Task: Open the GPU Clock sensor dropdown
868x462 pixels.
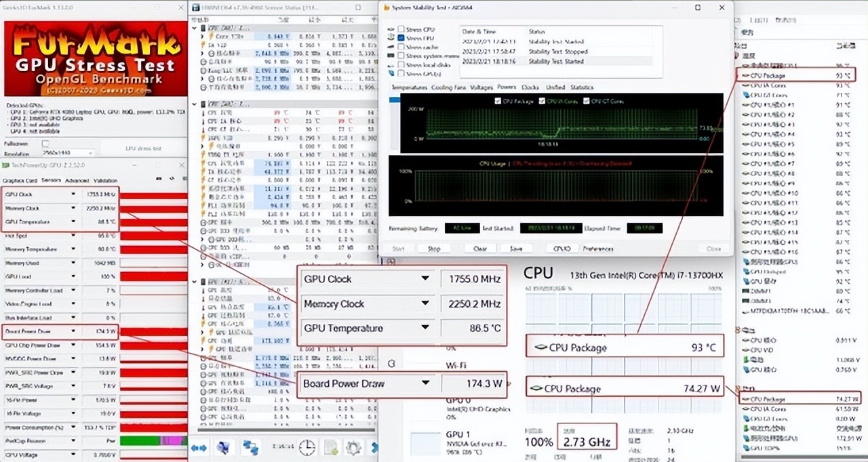Action: [x=73, y=194]
